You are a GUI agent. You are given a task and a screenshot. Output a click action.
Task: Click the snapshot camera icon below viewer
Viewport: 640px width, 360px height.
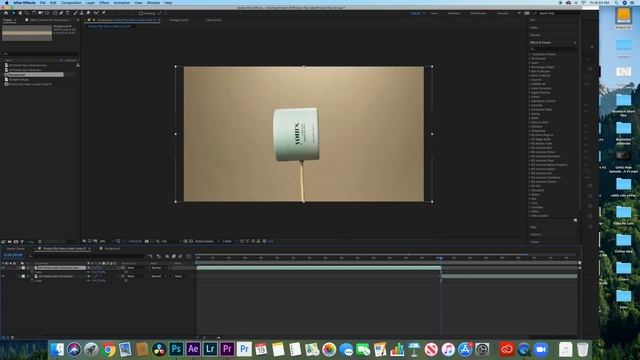point(147,241)
